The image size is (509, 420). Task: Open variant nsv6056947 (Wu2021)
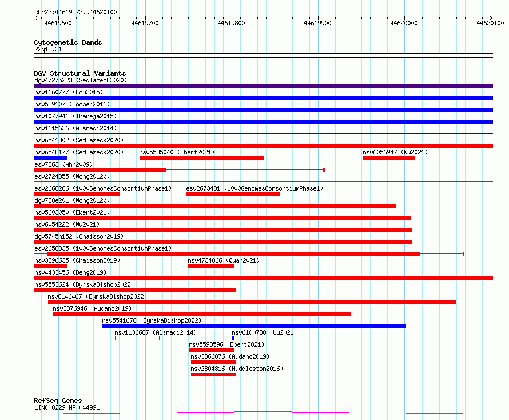coord(395,152)
